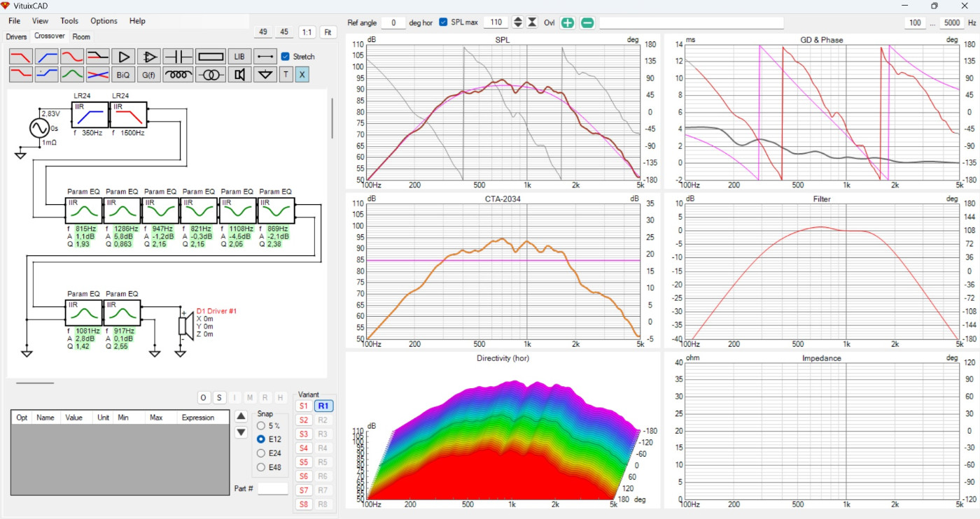Move part up with the up arrow

tap(241, 416)
